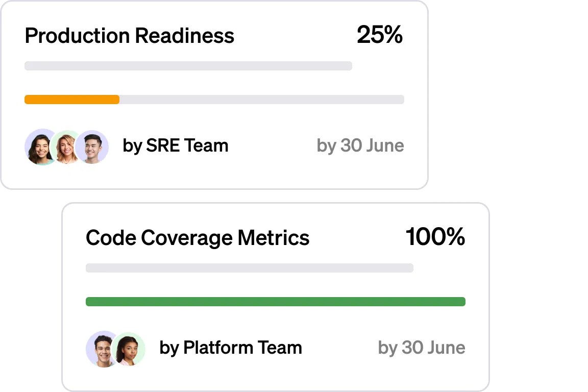Click the orange progress bar

tap(71, 100)
